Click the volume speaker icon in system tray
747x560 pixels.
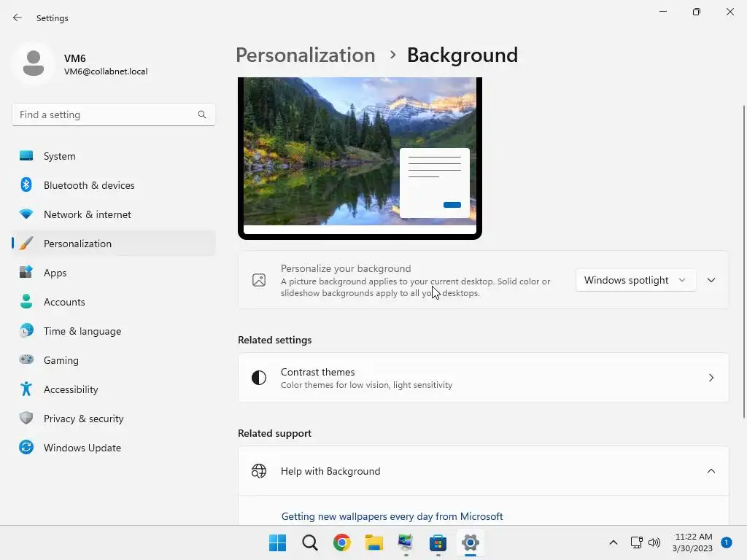click(654, 542)
